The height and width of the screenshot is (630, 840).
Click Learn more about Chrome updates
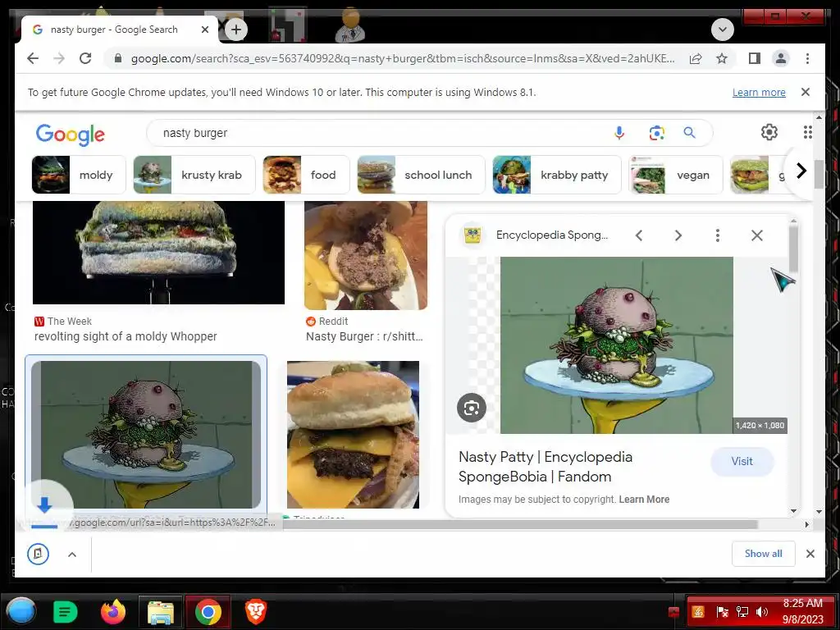(759, 92)
